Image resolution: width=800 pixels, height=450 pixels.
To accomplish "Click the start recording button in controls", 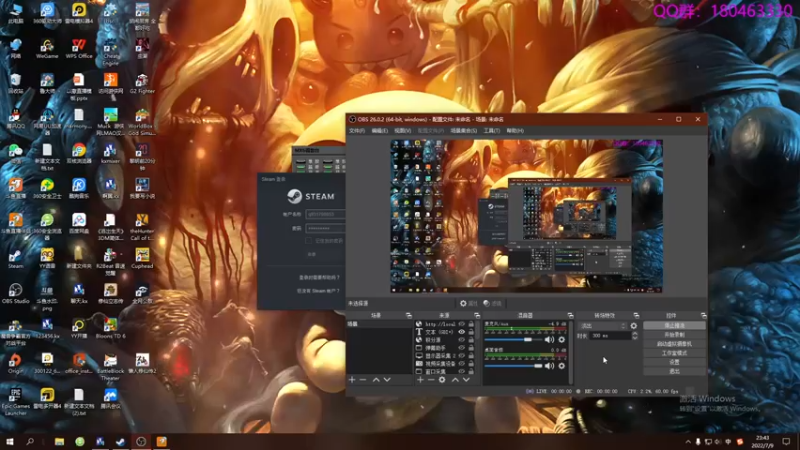I will coord(674,335).
